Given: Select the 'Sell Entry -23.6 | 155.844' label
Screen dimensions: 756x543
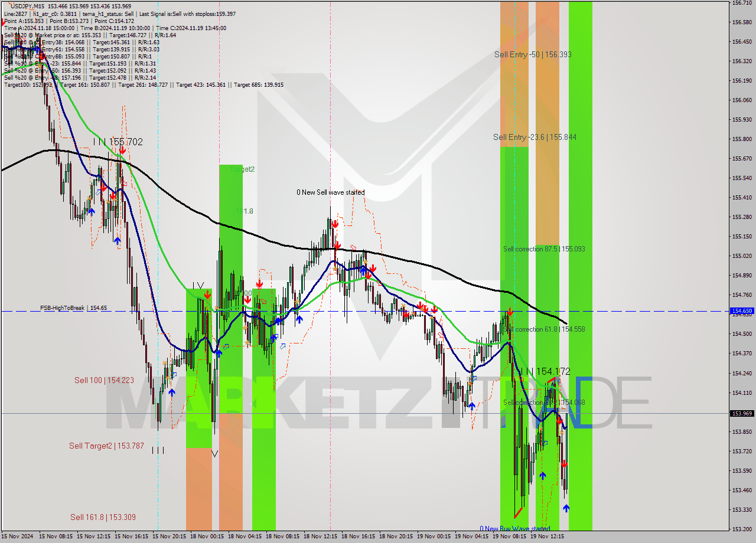Looking at the screenshot, I should [x=535, y=137].
